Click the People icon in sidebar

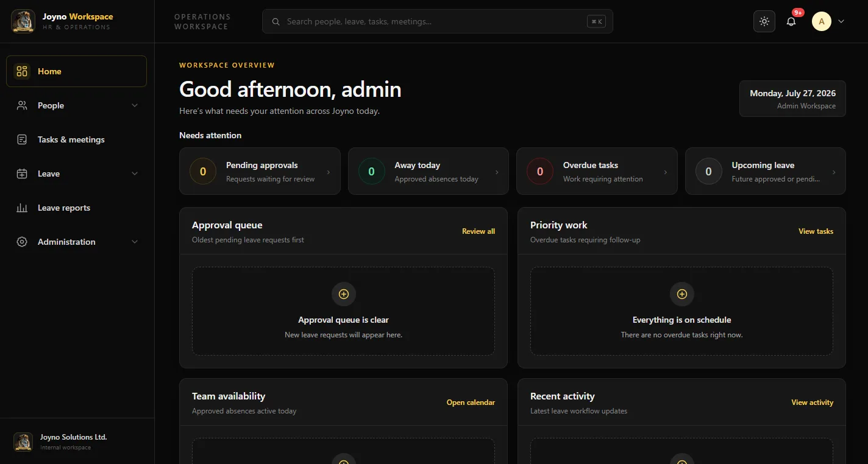click(x=22, y=105)
